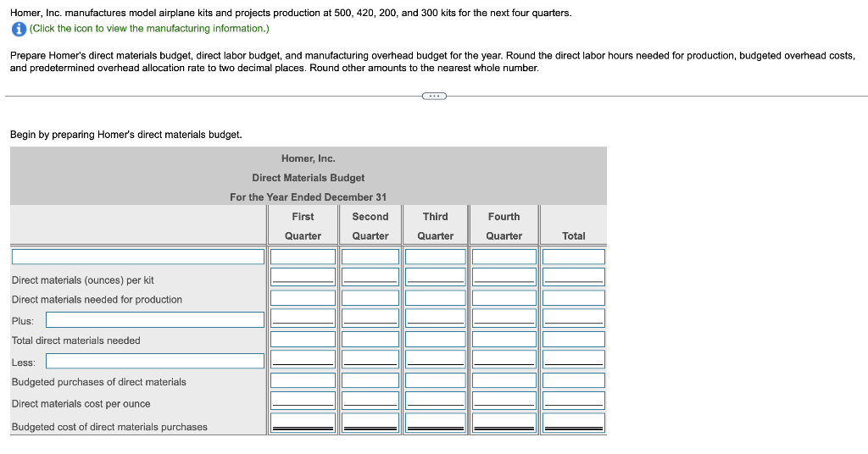Select First Quarter budgeted purchases of materials cell

click(303, 380)
